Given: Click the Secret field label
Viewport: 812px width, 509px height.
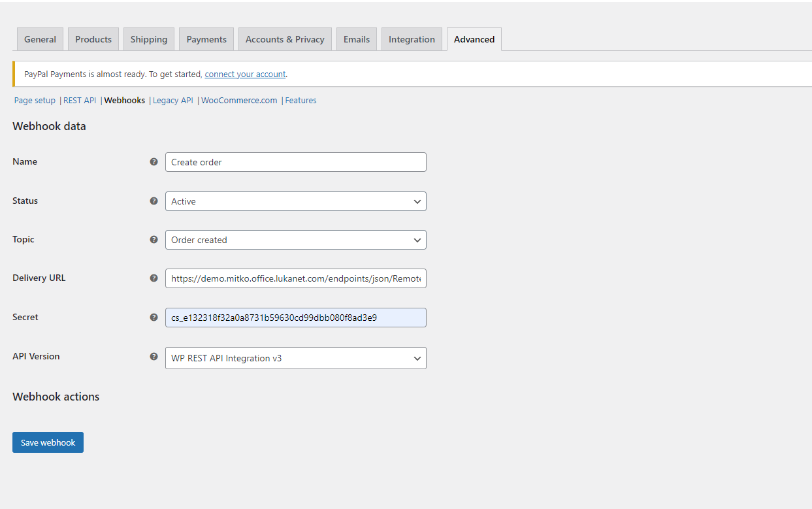Looking at the screenshot, I should (25, 317).
